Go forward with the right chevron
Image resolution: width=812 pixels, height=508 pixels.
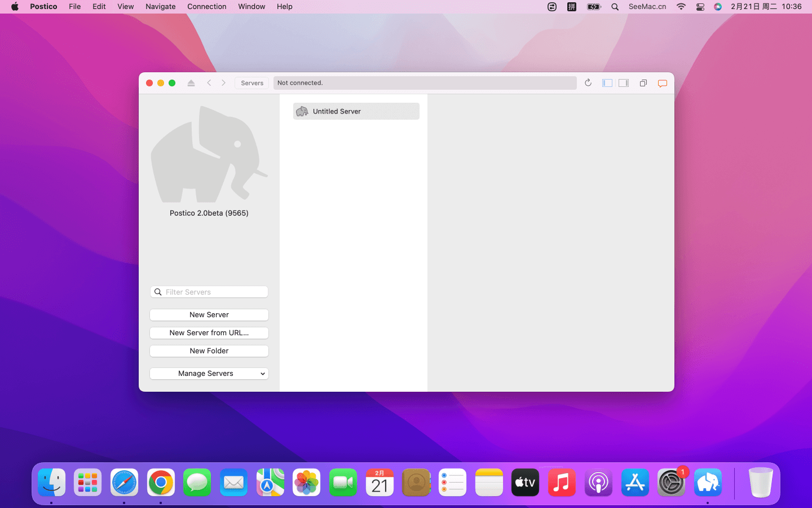[x=224, y=83]
